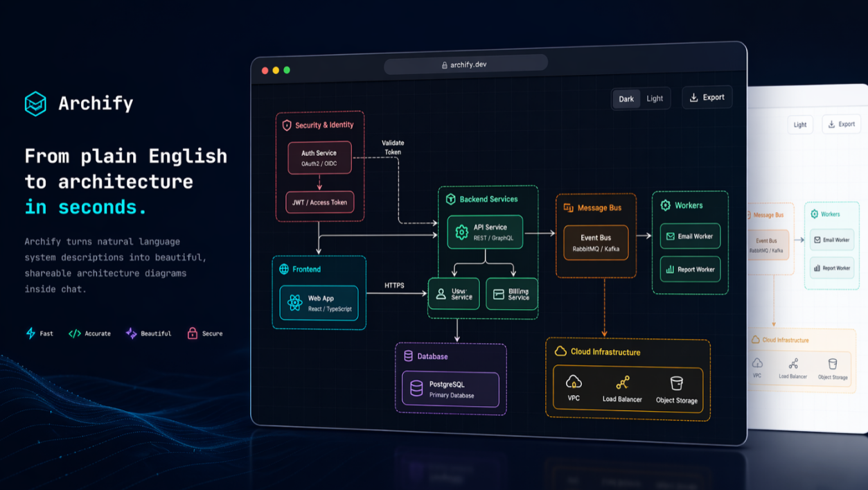
Task: Select the React atom icon in Web App
Action: pos(295,303)
